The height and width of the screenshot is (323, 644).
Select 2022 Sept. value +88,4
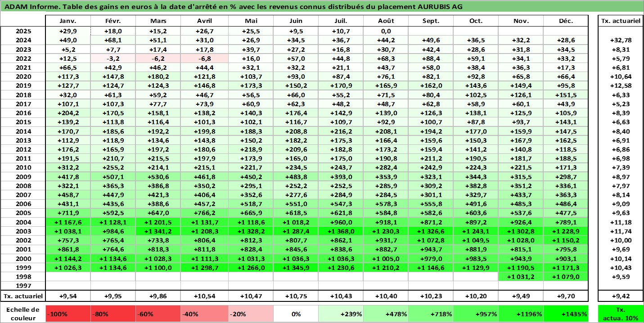click(x=431, y=58)
